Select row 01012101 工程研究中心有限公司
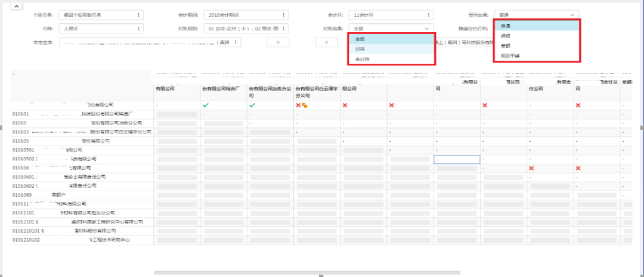The width and height of the screenshot is (644, 277). point(82,222)
